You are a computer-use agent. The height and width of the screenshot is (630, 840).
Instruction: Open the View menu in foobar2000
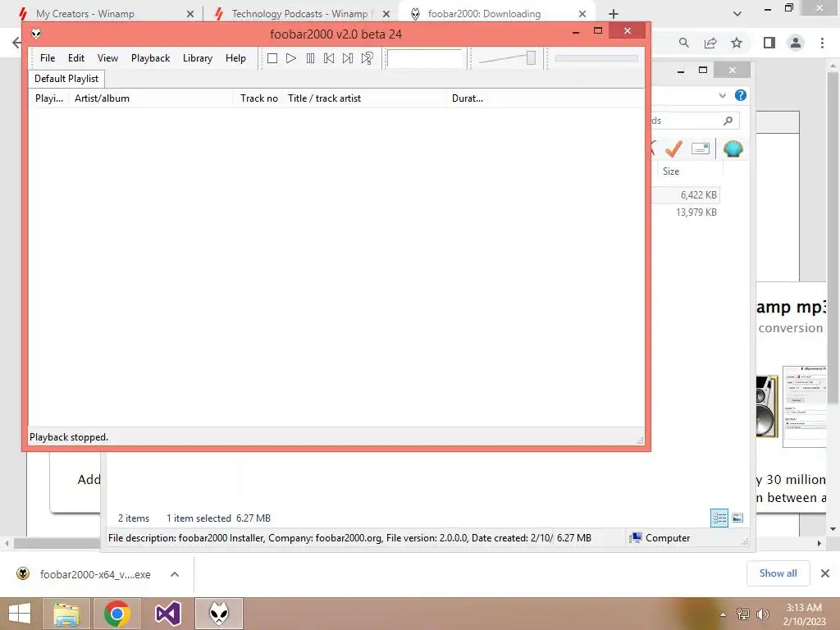(x=107, y=58)
